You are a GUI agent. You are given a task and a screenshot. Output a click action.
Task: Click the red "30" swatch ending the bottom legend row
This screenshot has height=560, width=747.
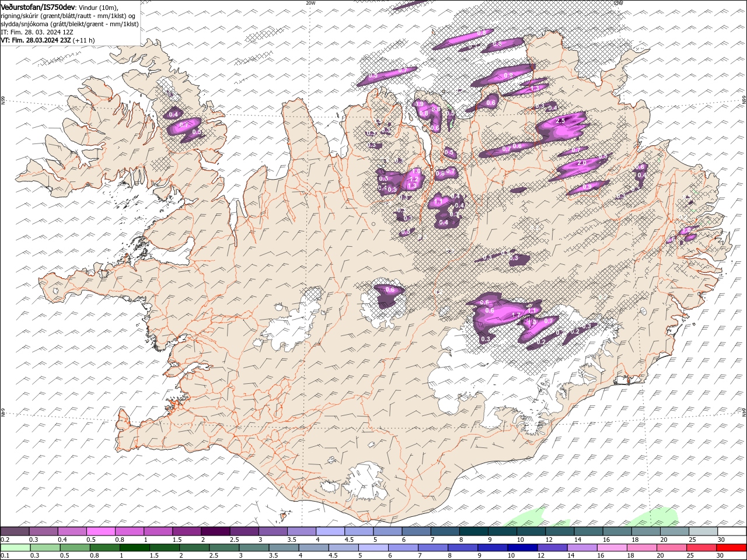[x=731, y=548]
